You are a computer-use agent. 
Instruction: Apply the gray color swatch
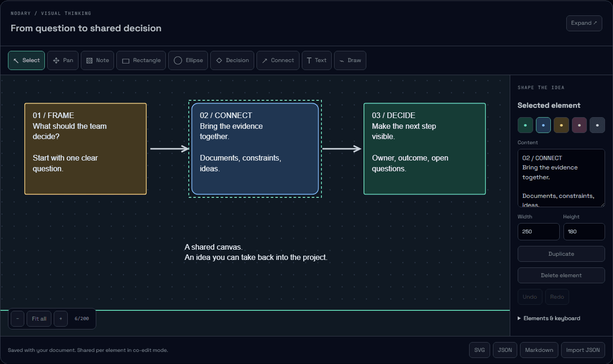(597, 125)
